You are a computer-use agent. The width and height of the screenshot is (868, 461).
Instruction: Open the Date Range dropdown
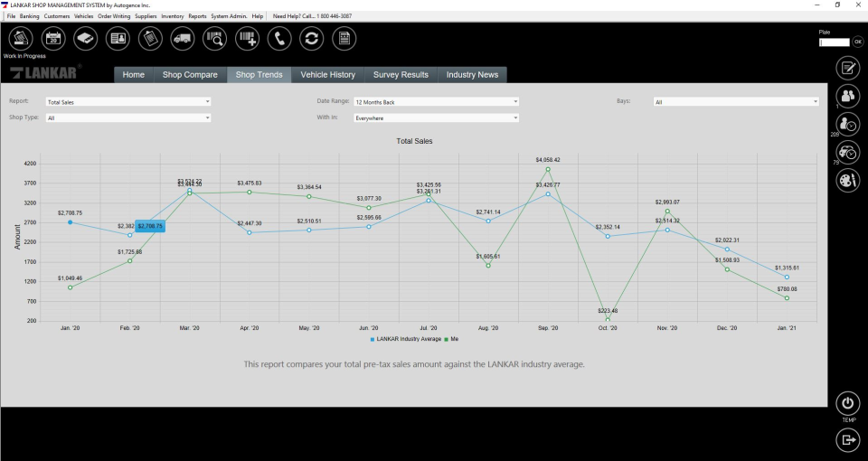tap(436, 102)
